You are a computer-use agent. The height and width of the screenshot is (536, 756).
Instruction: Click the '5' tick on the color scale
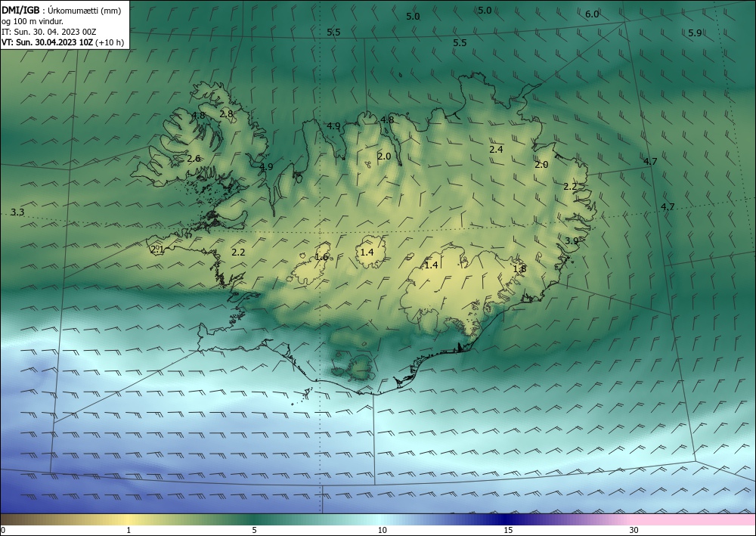pyautogui.click(x=254, y=530)
